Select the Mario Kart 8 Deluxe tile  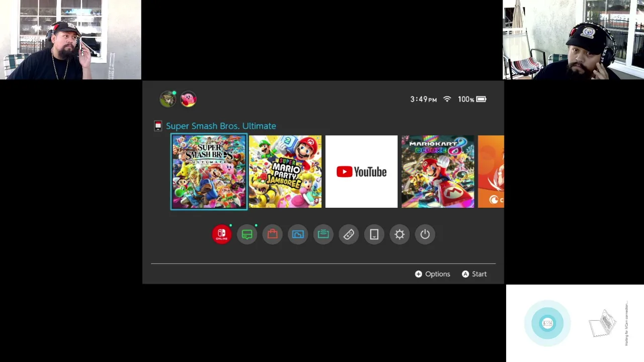(438, 171)
